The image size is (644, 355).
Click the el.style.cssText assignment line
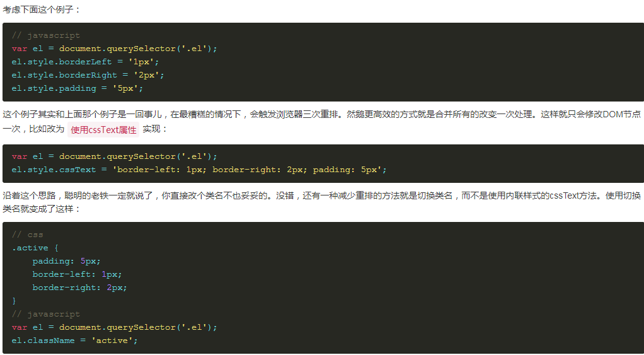click(198, 170)
